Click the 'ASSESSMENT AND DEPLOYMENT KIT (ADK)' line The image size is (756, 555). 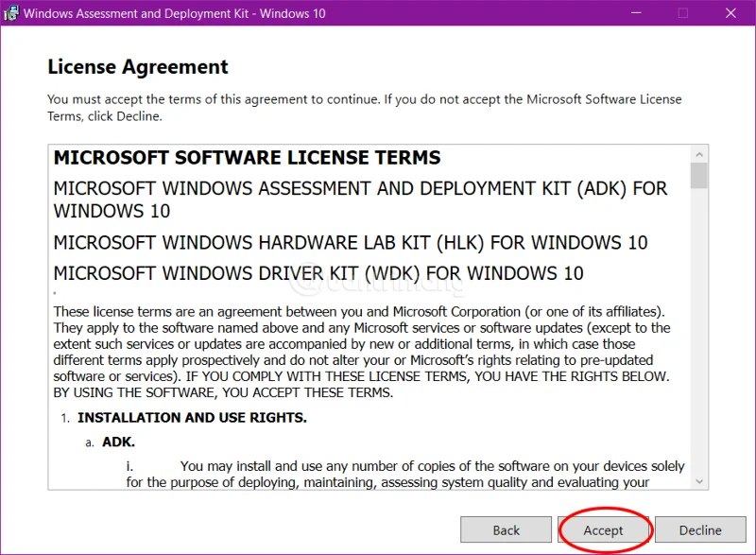360,199
